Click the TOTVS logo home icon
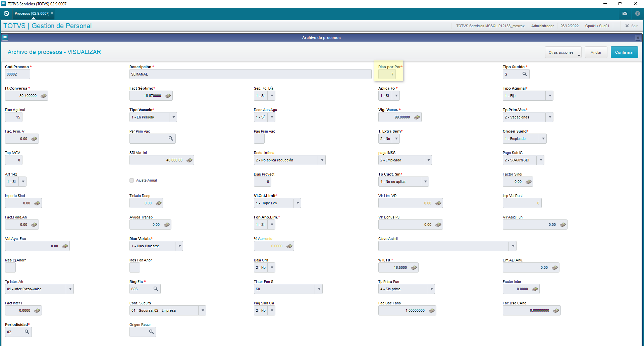Image resolution: width=644 pixels, height=346 pixels. 6,13
